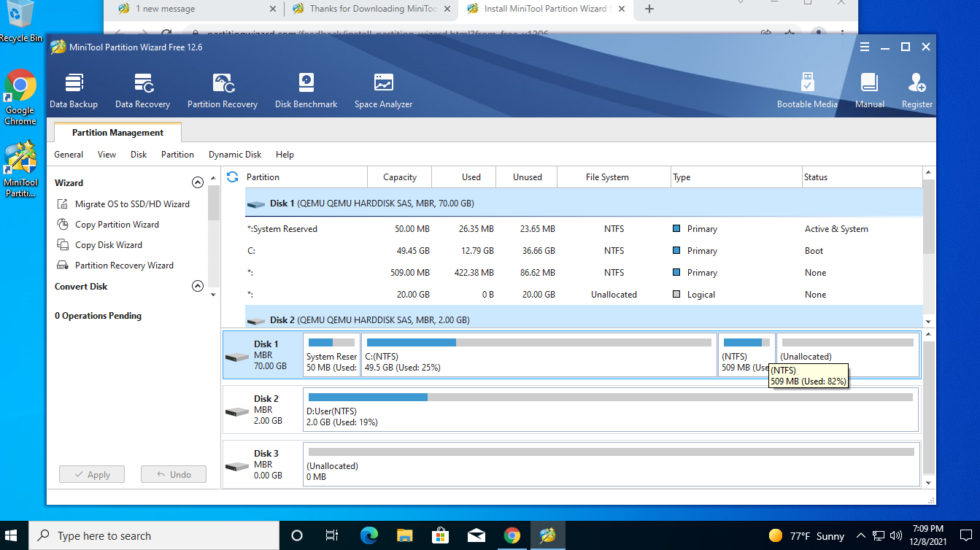Open Recycle Bin on the desktop

point(20,22)
